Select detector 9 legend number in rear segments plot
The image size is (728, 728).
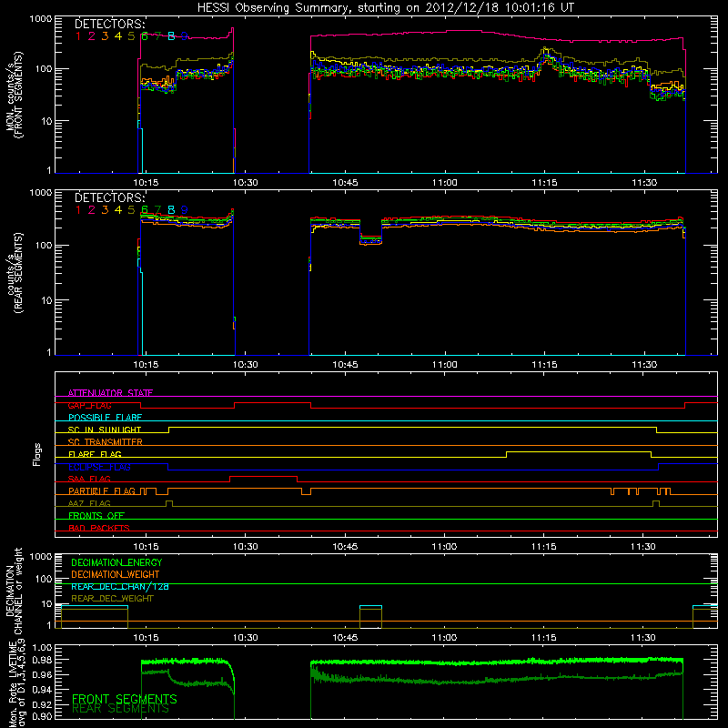click(x=185, y=210)
